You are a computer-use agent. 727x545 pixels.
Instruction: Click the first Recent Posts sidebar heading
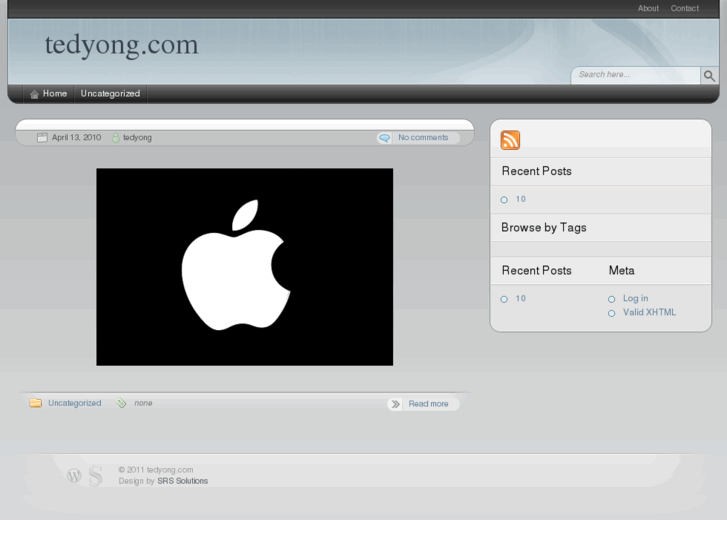pyautogui.click(x=536, y=171)
